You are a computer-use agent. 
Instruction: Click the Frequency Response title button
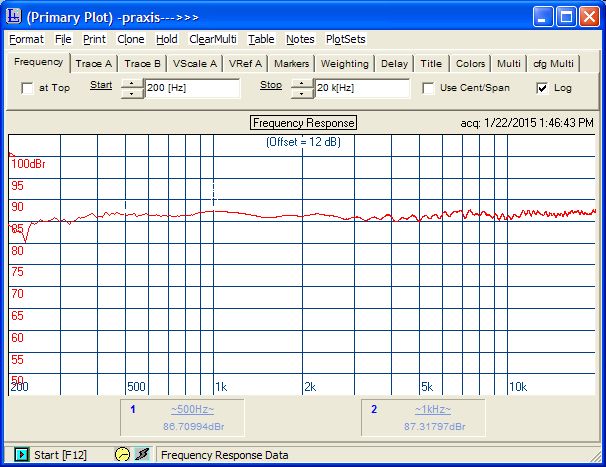pos(303,123)
